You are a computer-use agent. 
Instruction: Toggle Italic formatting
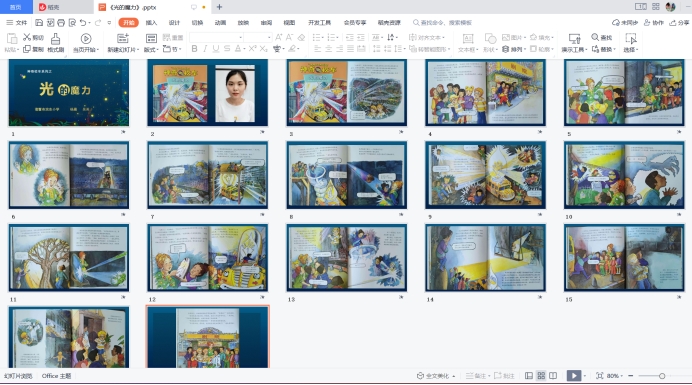coord(205,49)
